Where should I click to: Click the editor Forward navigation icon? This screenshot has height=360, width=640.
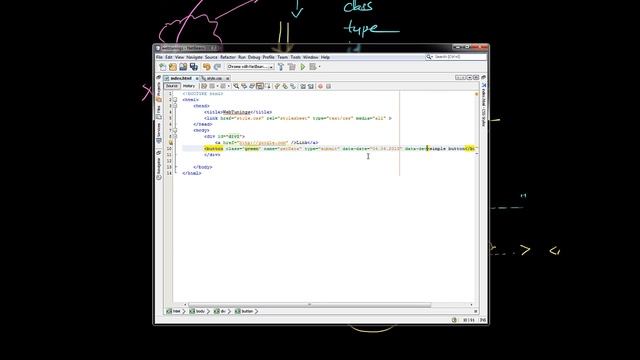click(x=223, y=86)
